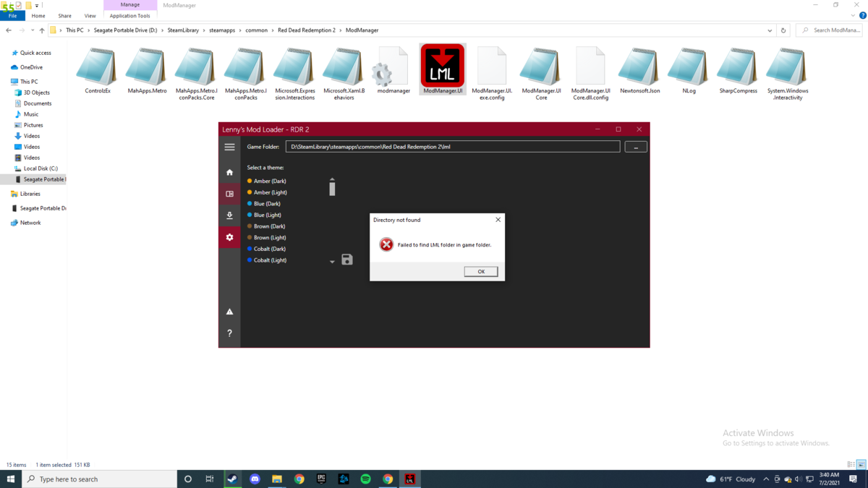Select the Amber (Dark) theme

click(x=270, y=181)
